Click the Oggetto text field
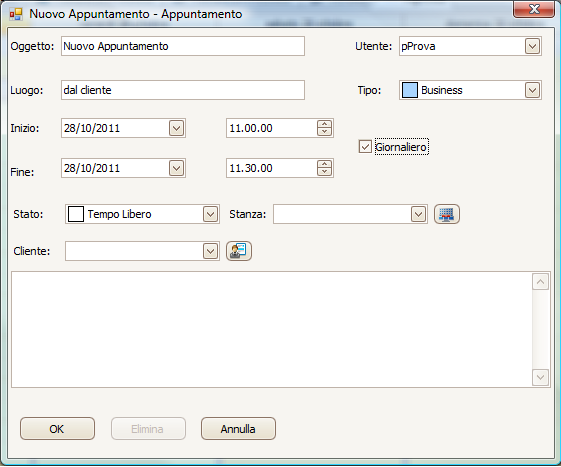 point(183,46)
